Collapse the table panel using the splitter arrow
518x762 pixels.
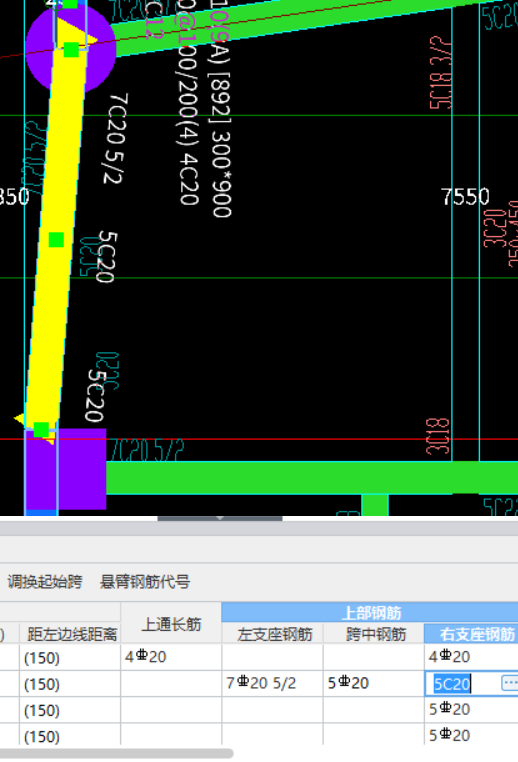pos(220,518)
